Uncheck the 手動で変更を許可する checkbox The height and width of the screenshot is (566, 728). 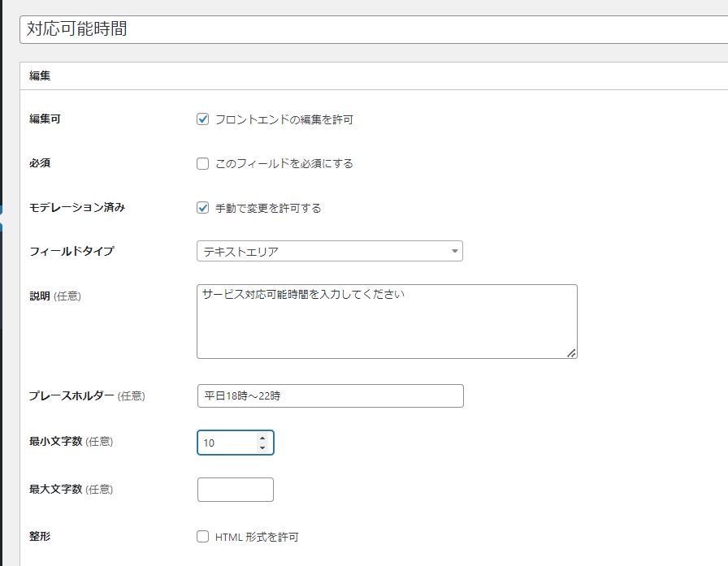click(x=203, y=208)
